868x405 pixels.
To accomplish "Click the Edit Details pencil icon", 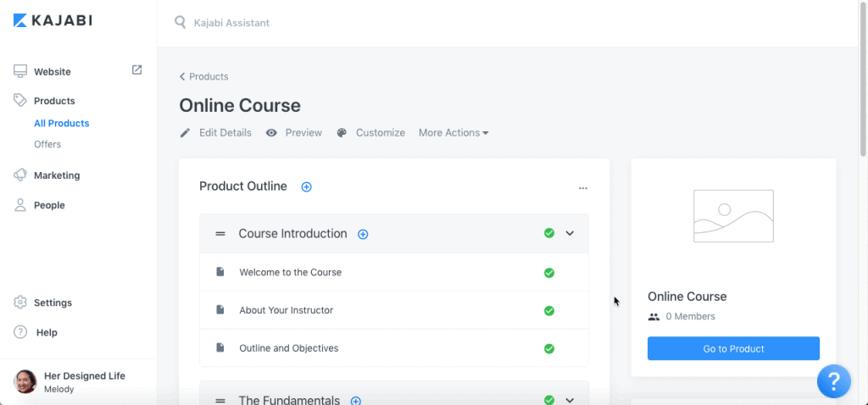I will 185,133.
